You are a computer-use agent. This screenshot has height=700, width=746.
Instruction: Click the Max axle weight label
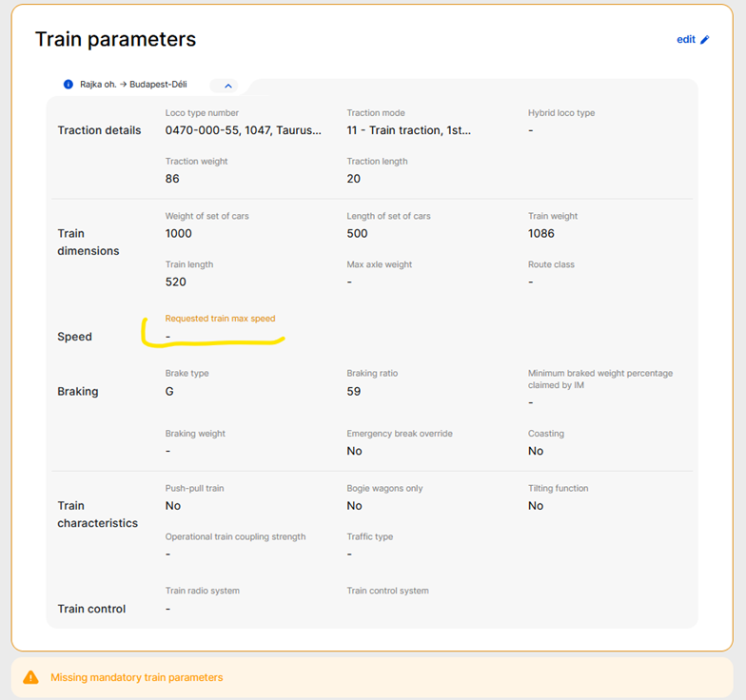[x=379, y=264]
